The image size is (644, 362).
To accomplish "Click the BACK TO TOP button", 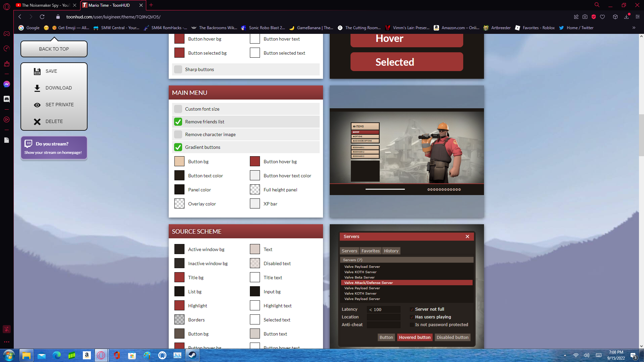I will tap(54, 49).
